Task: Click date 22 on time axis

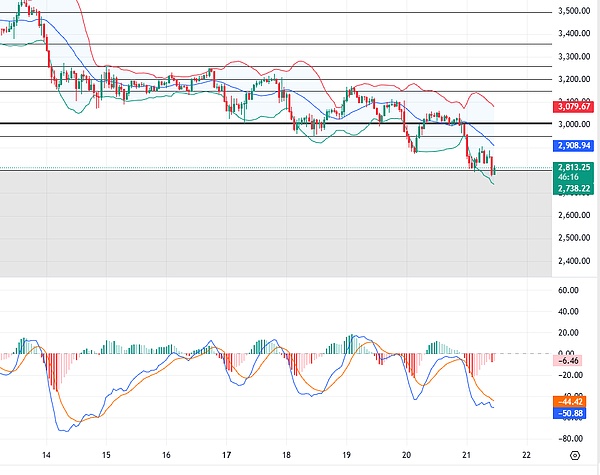Action: tap(527, 455)
